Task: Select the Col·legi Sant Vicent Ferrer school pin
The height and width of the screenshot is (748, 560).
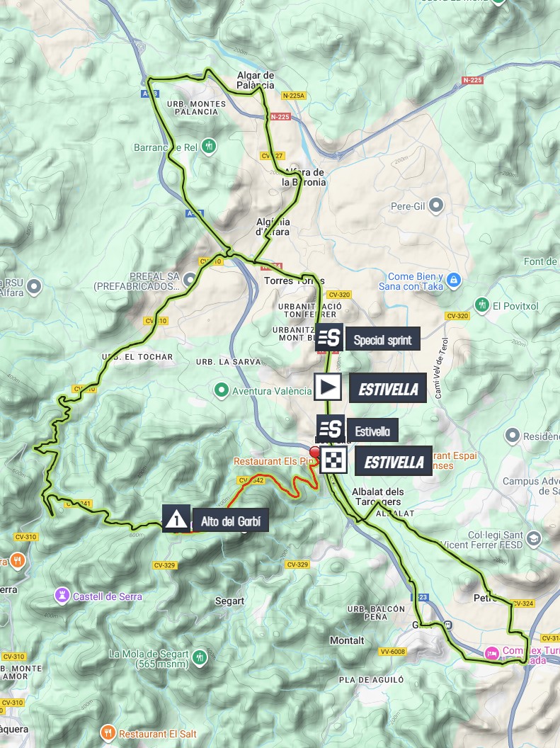Action: pos(534,539)
